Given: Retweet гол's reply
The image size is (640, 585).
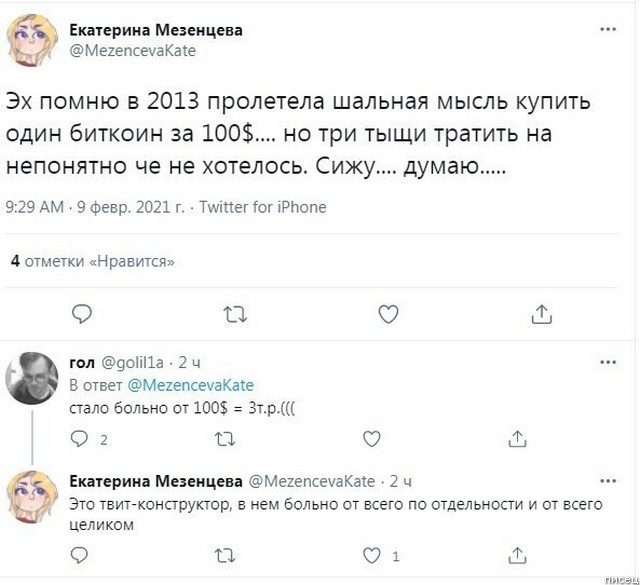Looking at the screenshot, I should pos(227,438).
